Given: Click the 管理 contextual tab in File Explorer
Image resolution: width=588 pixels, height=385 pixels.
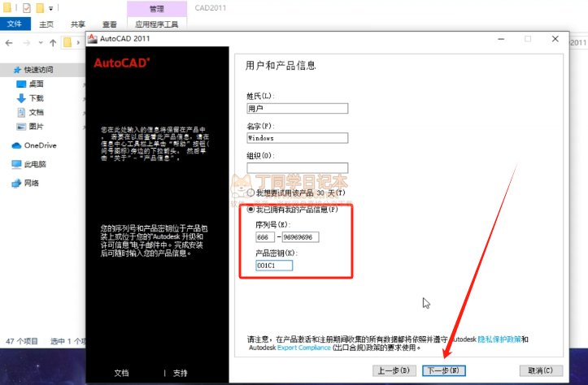Looking at the screenshot, I should (157, 9).
